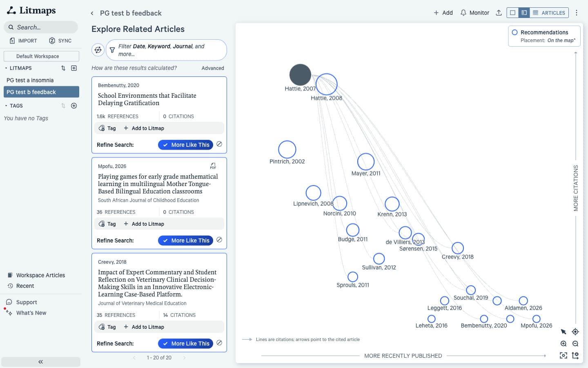The image size is (588, 368).
Task: Select PG test b feedback litmap
Action: pos(41,92)
